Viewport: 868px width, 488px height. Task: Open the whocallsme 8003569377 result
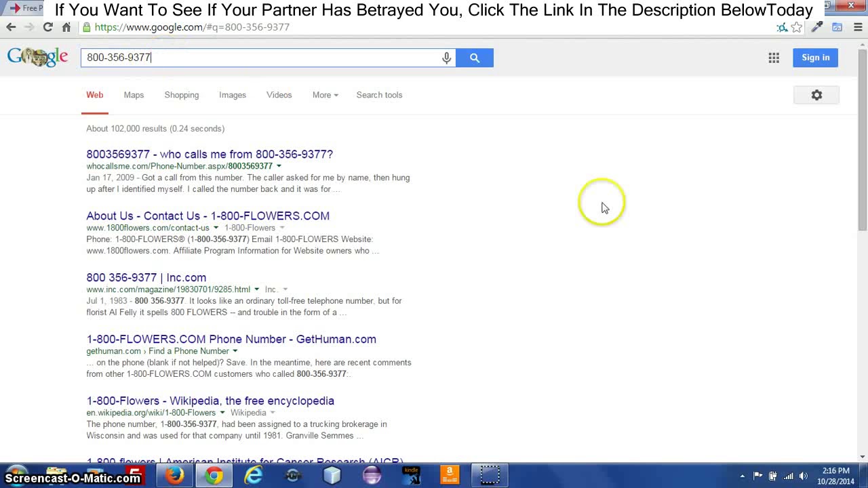tap(210, 154)
